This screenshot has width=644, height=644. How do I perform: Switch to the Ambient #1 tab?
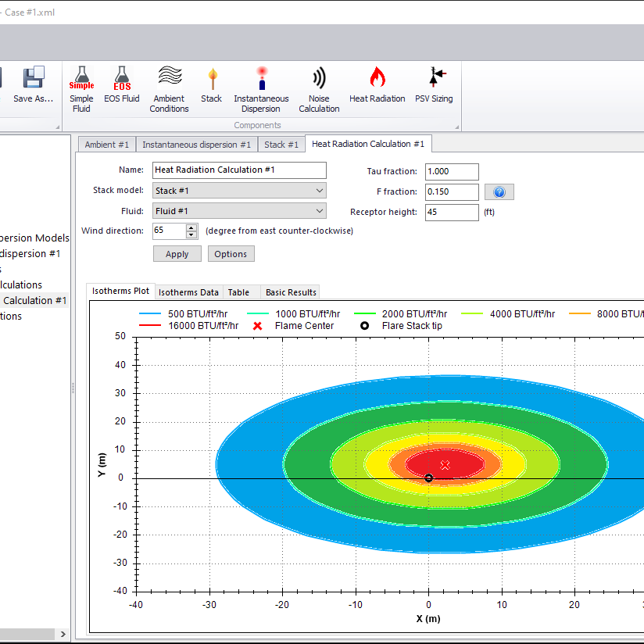coord(106,145)
